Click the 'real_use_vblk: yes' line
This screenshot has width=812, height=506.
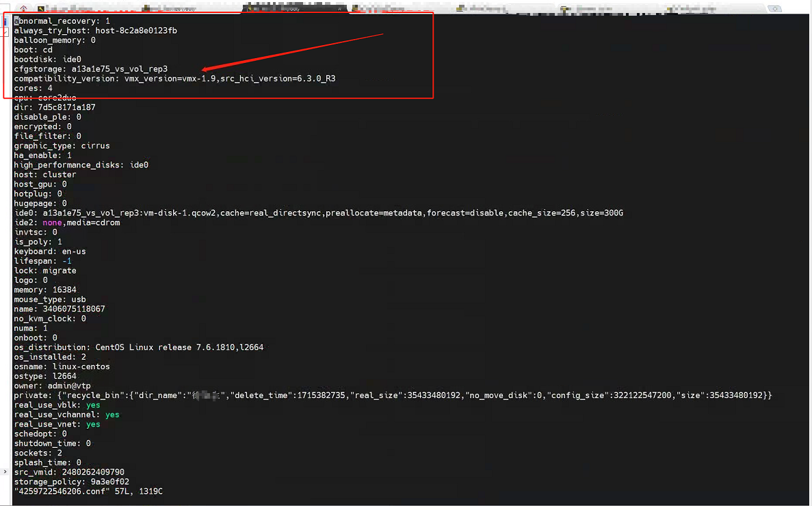pos(57,405)
